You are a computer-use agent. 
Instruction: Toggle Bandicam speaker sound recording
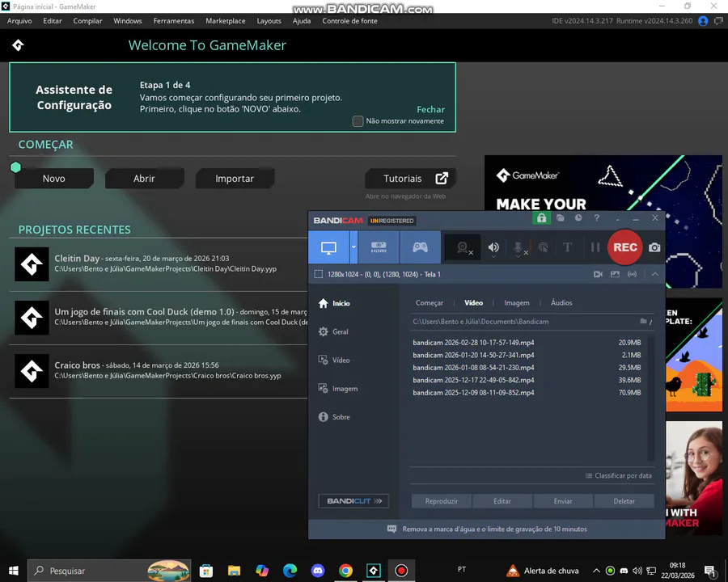click(x=493, y=248)
